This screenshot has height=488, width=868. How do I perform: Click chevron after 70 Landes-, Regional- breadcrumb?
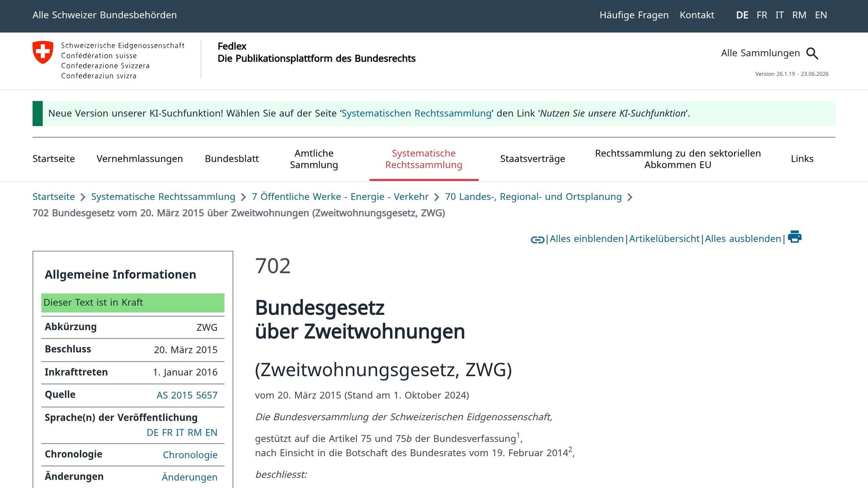[630, 197]
